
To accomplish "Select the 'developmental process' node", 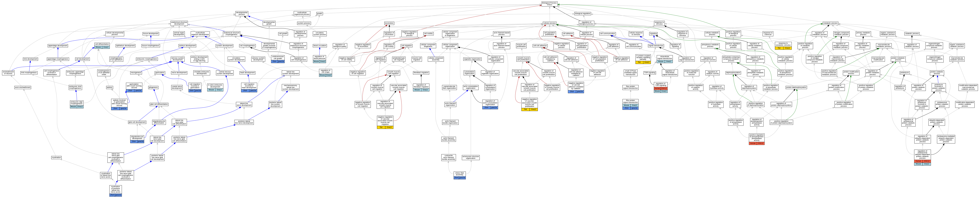I will point(242,14).
